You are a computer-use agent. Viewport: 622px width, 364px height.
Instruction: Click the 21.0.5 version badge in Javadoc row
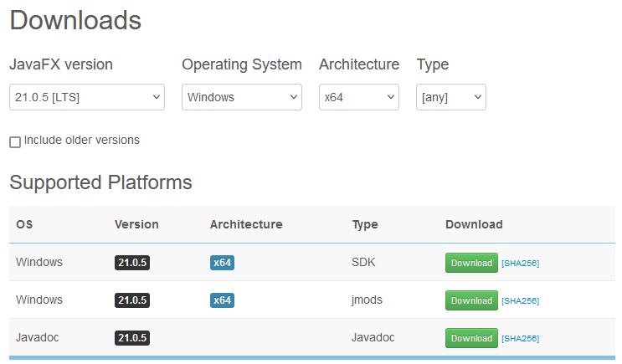coord(132,338)
